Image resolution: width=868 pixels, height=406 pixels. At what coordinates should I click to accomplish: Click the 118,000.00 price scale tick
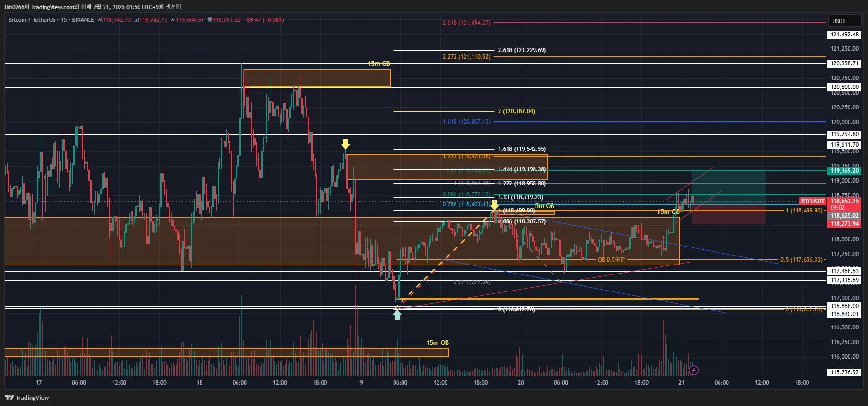pyautogui.click(x=844, y=239)
